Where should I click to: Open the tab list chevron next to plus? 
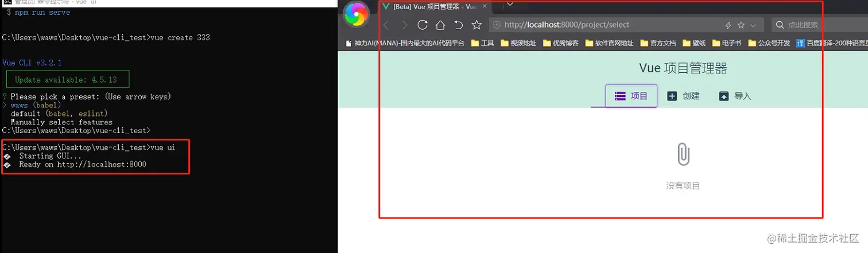point(510,5)
